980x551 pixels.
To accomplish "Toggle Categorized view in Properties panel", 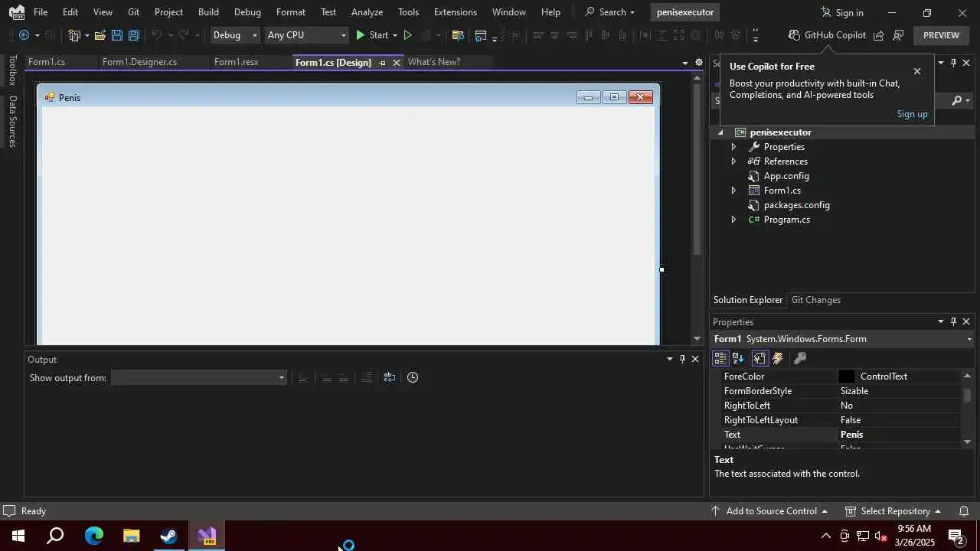I will (x=720, y=358).
